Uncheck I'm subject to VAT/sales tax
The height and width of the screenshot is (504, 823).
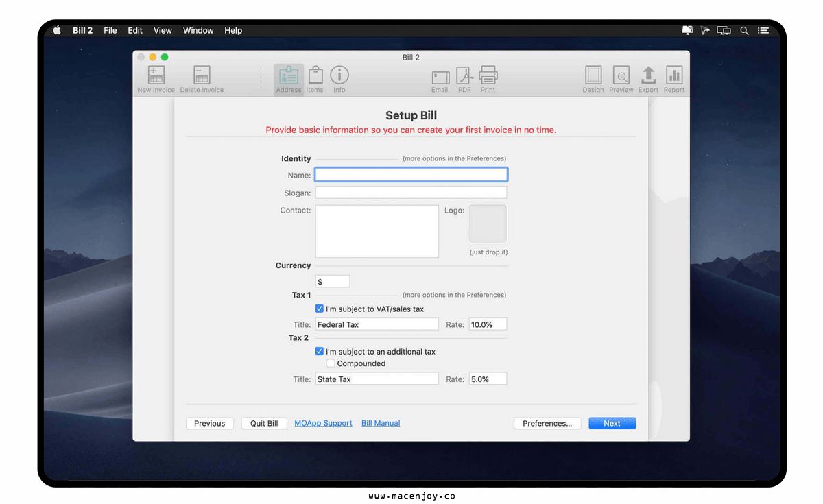[319, 309]
